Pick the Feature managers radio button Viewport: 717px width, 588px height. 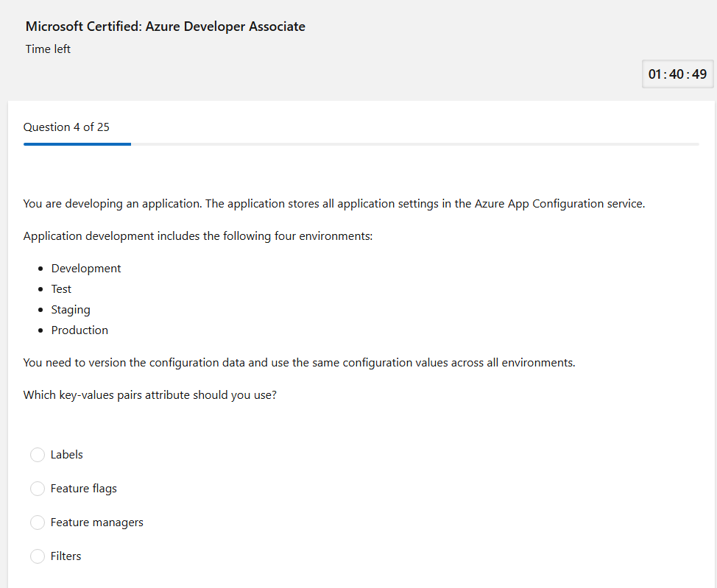click(x=38, y=523)
